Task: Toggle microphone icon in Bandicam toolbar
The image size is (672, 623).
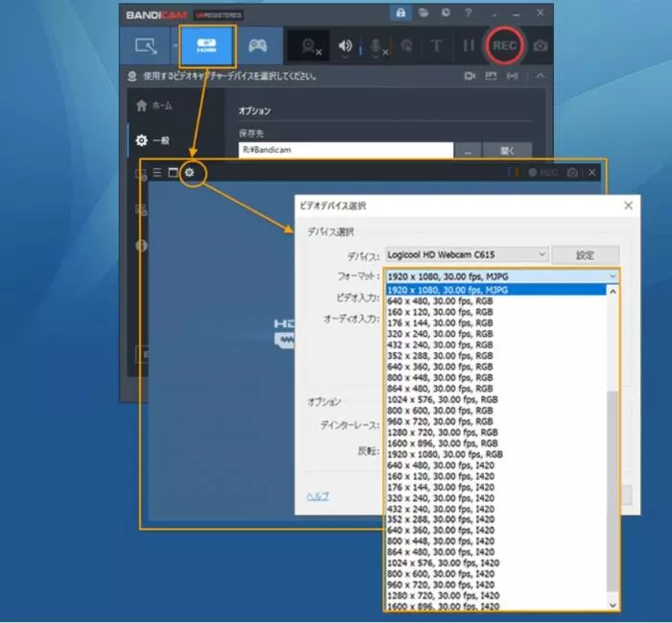Action: pyautogui.click(x=376, y=47)
